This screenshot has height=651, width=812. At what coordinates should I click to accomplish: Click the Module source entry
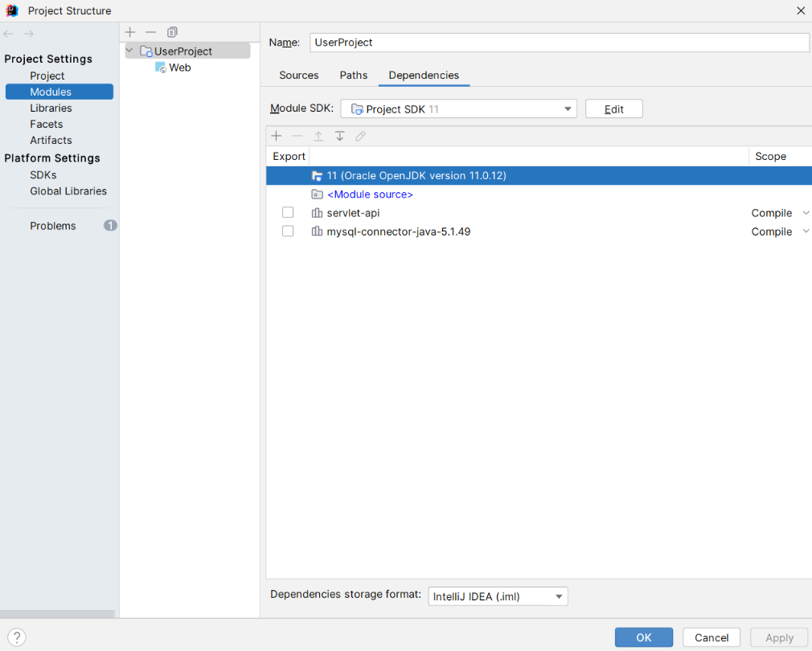tap(370, 194)
